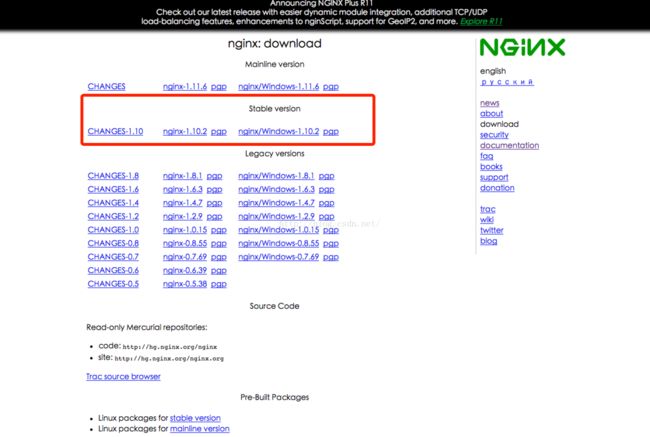Screen dimensions: 650x437
Task: Download nginx-0.5.38
Action: 185,284
